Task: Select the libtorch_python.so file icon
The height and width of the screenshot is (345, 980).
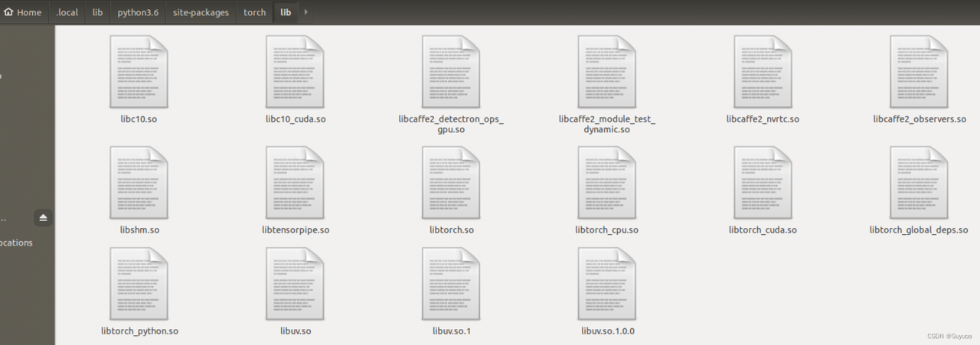Action: (139, 284)
